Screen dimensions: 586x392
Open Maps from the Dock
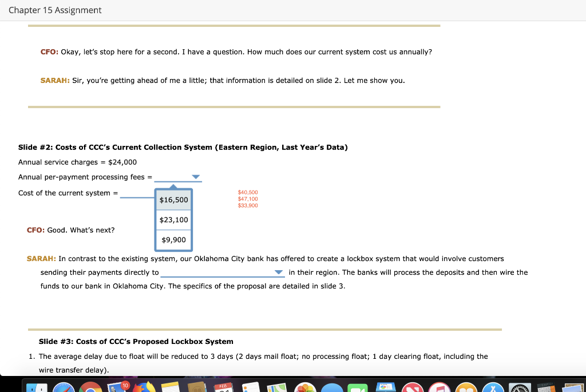[x=277, y=387]
